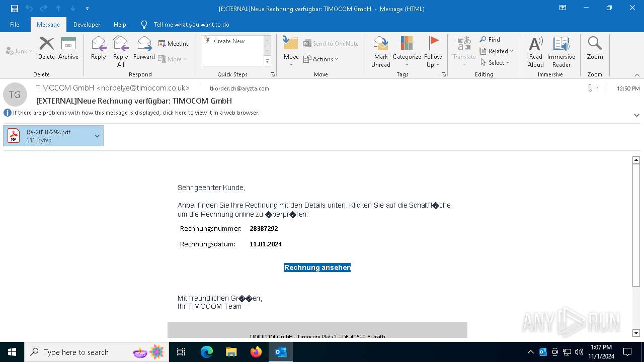The width and height of the screenshot is (644, 362).
Task: Click attachment paperclip indicator
Action: 593,88
